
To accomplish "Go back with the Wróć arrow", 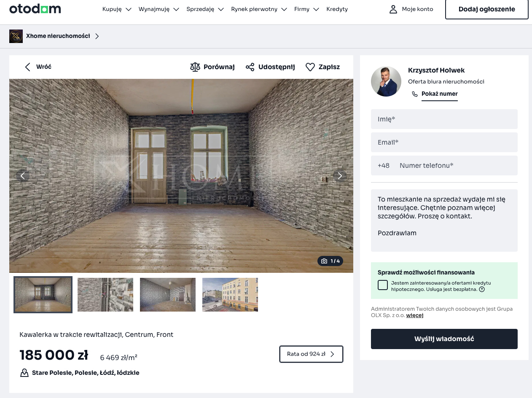I will [x=28, y=67].
